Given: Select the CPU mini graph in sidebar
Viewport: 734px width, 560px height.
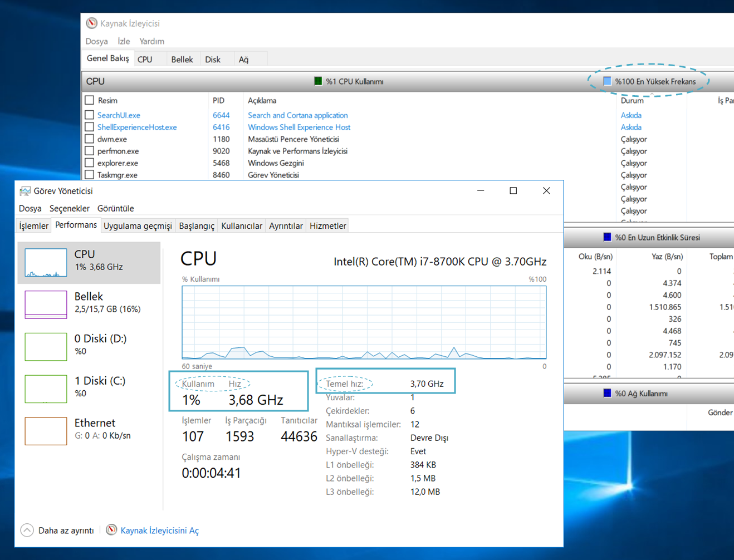Looking at the screenshot, I should click(46, 262).
